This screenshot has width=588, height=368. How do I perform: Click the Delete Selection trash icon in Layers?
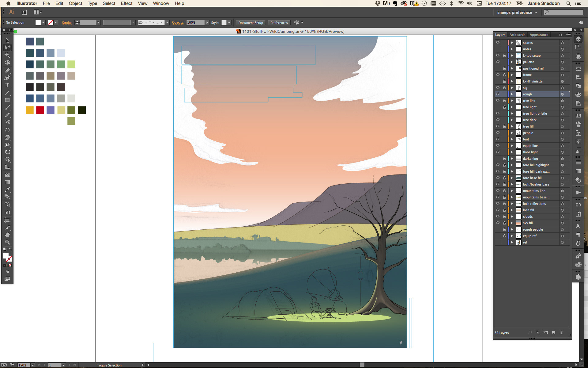coord(561,333)
